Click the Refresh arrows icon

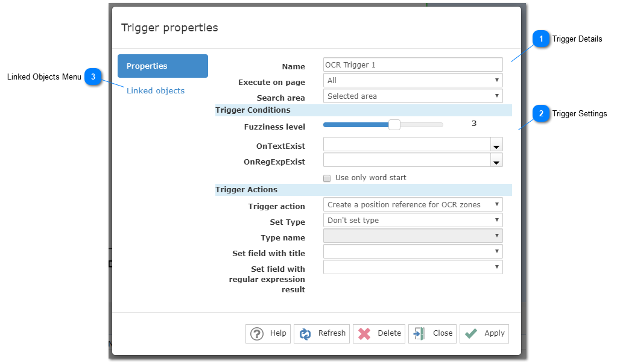pos(305,334)
